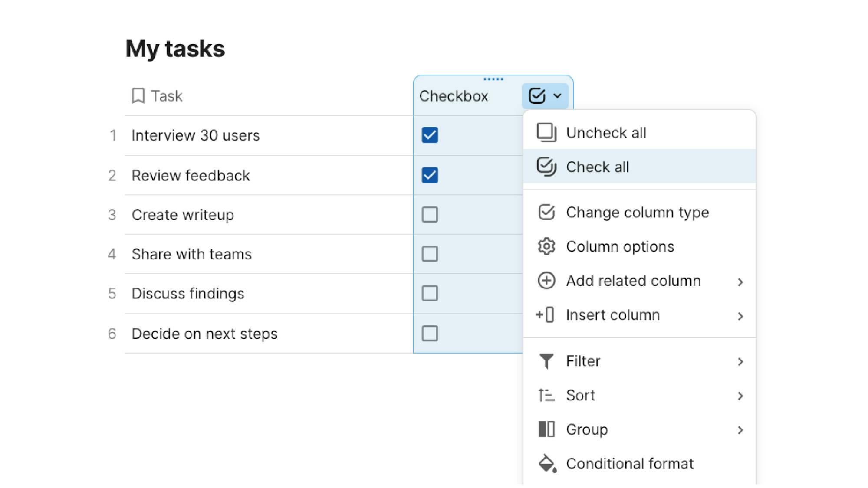The width and height of the screenshot is (868, 488).
Task: Click the funnel Filter icon
Action: tap(546, 361)
